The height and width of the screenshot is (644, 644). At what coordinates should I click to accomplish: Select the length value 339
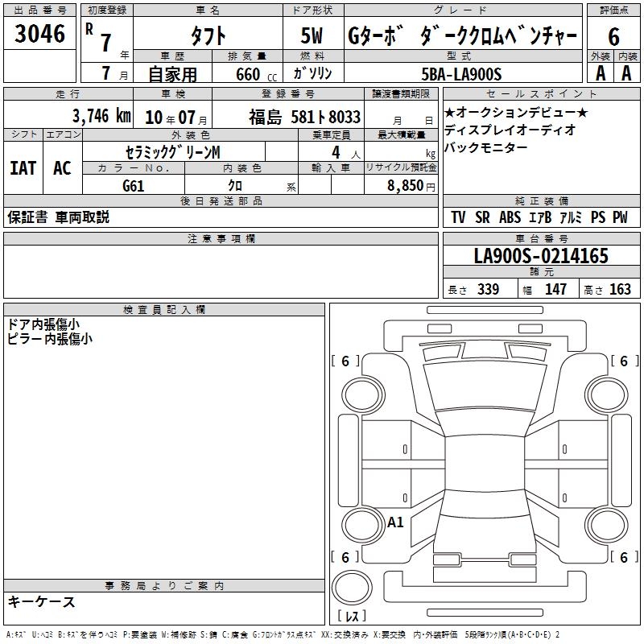click(x=489, y=290)
